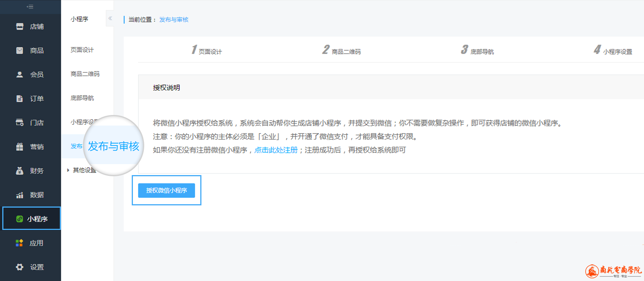Viewport: 644px width, 281px height.
Task: Click the sentence starting 将微信小程序授权给系统
Action: coord(358,123)
